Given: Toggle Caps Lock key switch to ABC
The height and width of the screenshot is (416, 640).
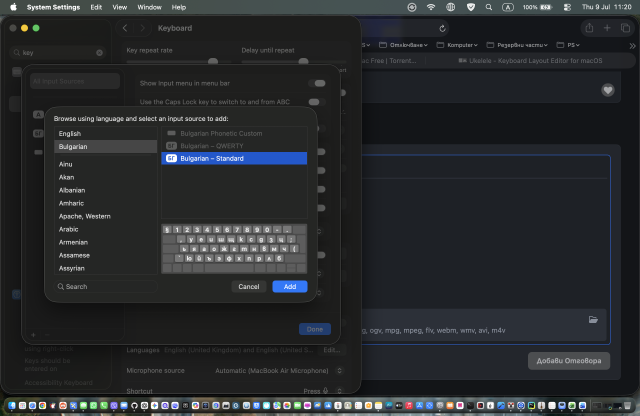Looking at the screenshot, I should pos(318,102).
